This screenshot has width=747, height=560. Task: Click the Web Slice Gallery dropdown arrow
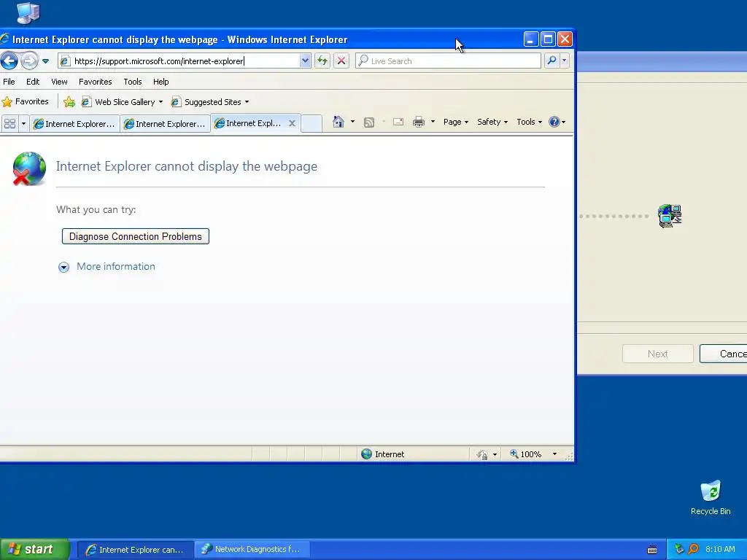[160, 102]
